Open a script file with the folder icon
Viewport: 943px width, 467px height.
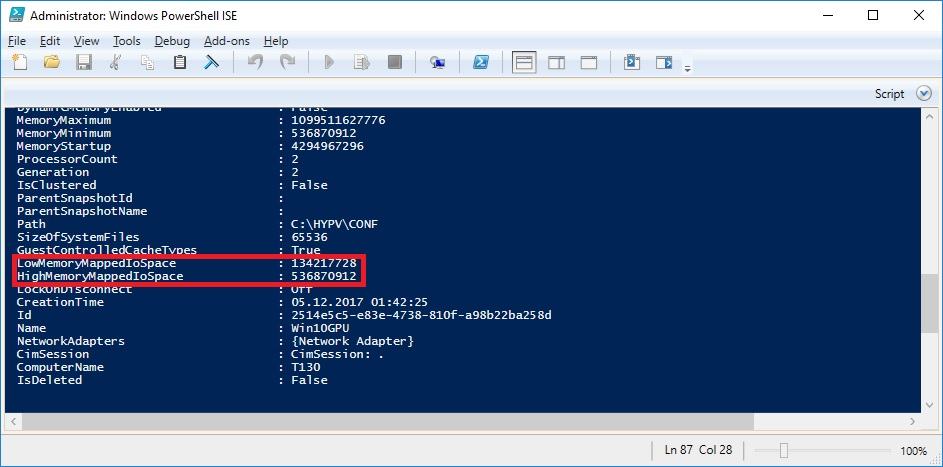(x=52, y=62)
